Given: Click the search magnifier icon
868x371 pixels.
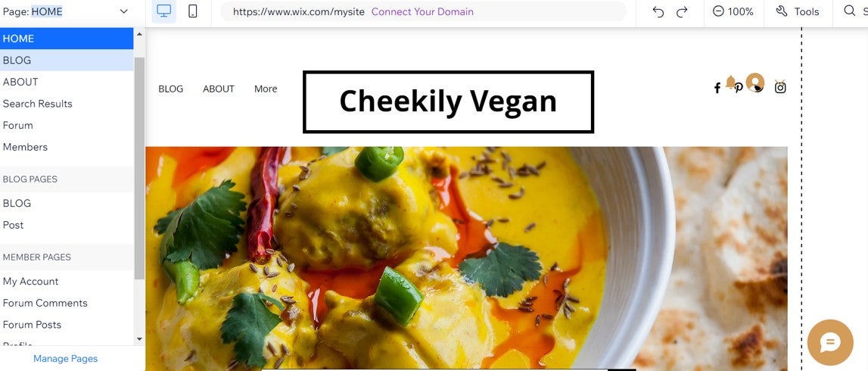Looking at the screenshot, I should 849,11.
